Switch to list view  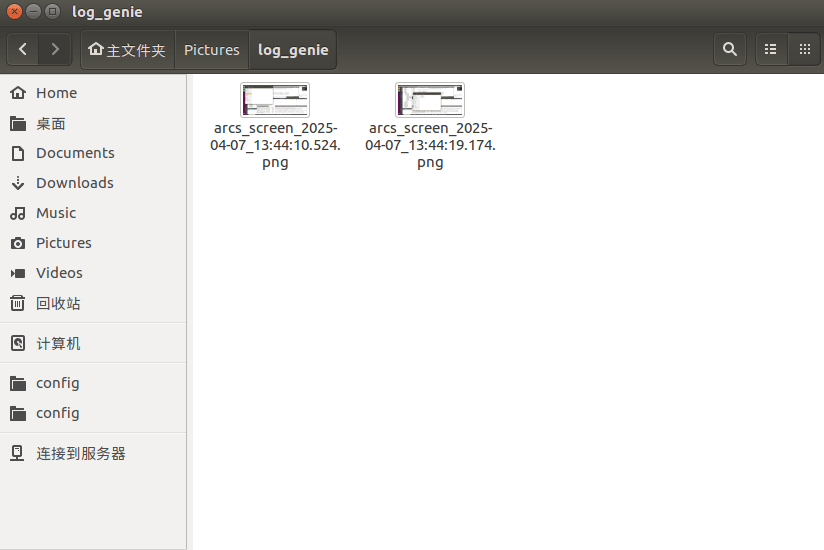tap(771, 49)
